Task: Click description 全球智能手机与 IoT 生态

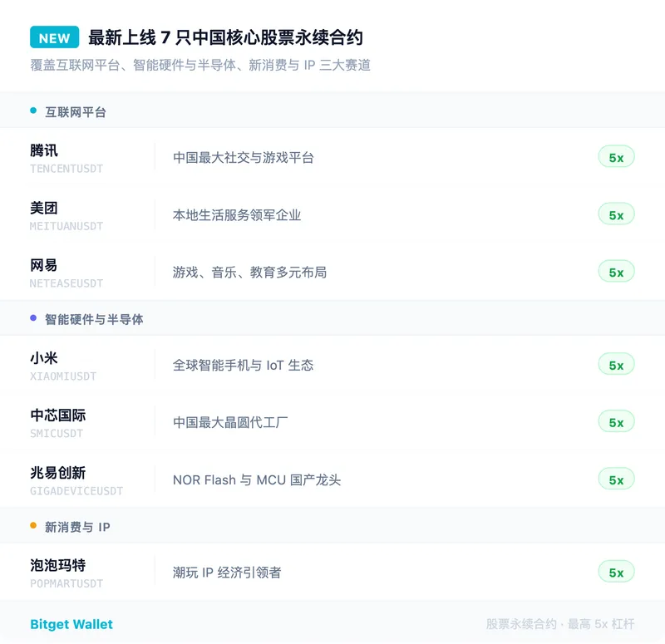Action: point(243,365)
